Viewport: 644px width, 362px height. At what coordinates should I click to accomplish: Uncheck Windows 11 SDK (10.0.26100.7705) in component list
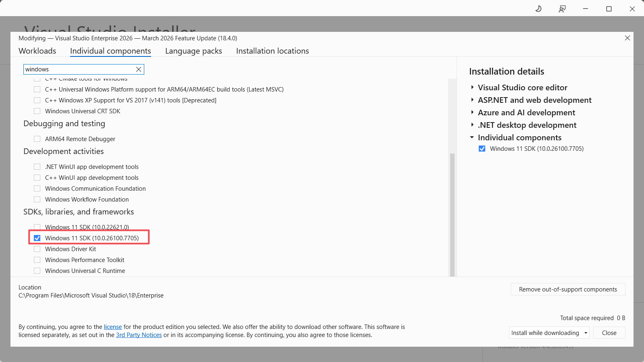tap(37, 238)
